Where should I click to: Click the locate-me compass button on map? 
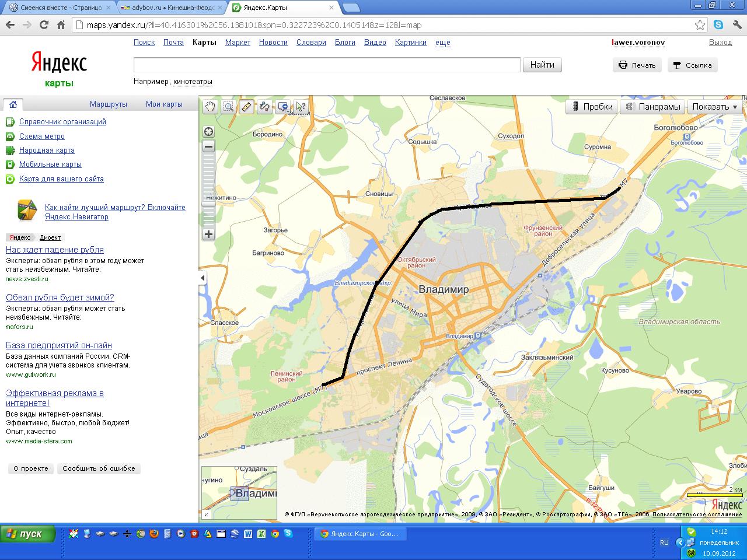click(x=208, y=131)
